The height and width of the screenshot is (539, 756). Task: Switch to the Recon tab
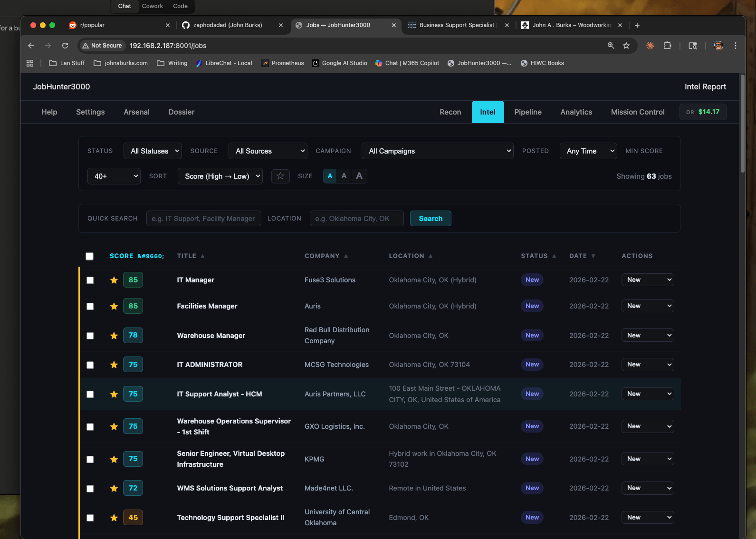450,112
